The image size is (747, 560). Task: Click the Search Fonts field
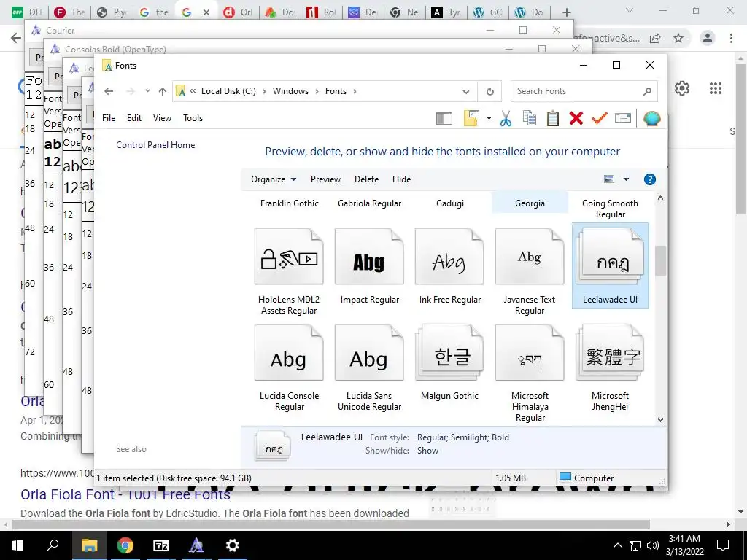(584, 91)
